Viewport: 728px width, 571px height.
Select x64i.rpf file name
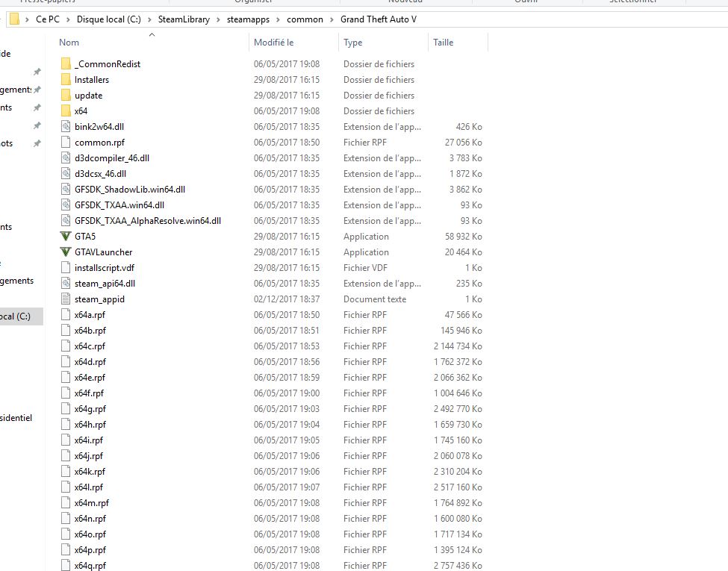click(89, 440)
